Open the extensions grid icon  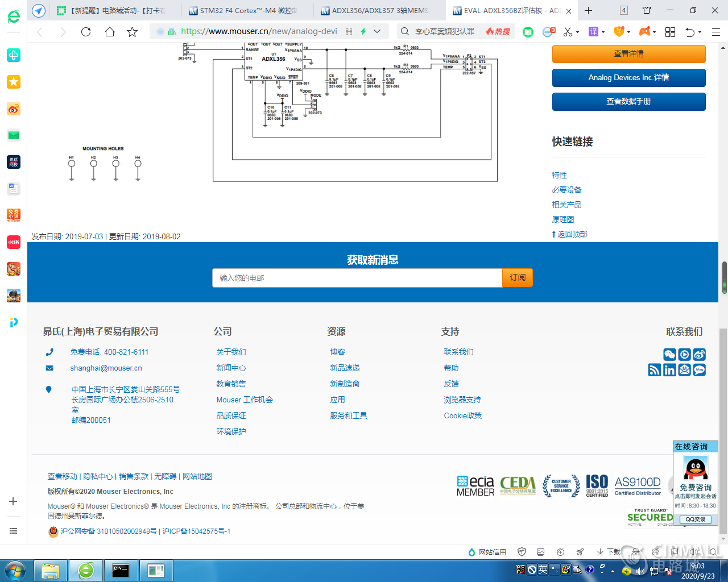pyautogui.click(x=670, y=32)
